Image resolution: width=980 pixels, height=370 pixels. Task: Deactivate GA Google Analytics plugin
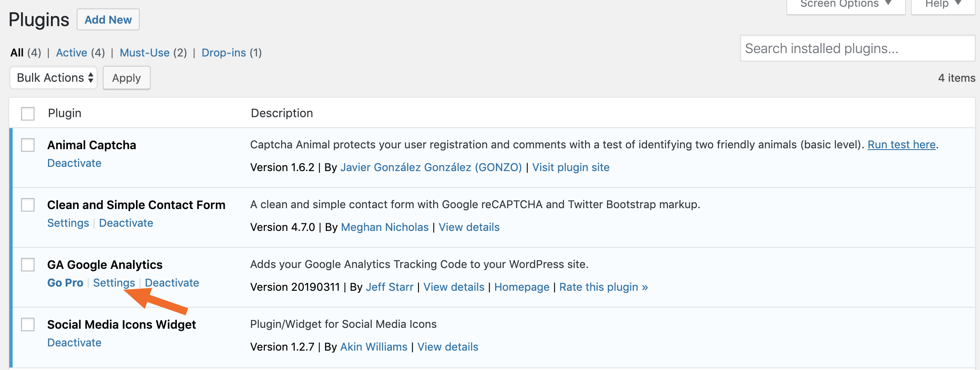point(172,283)
